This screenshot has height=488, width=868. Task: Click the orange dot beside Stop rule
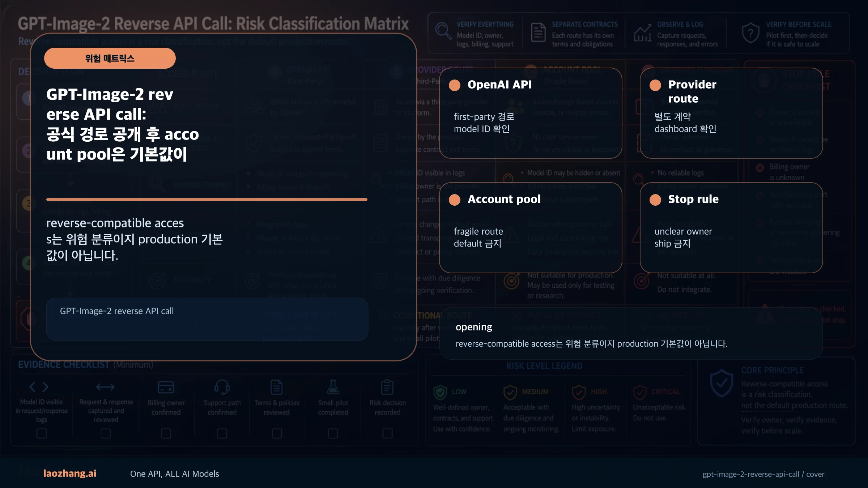pos(655,200)
